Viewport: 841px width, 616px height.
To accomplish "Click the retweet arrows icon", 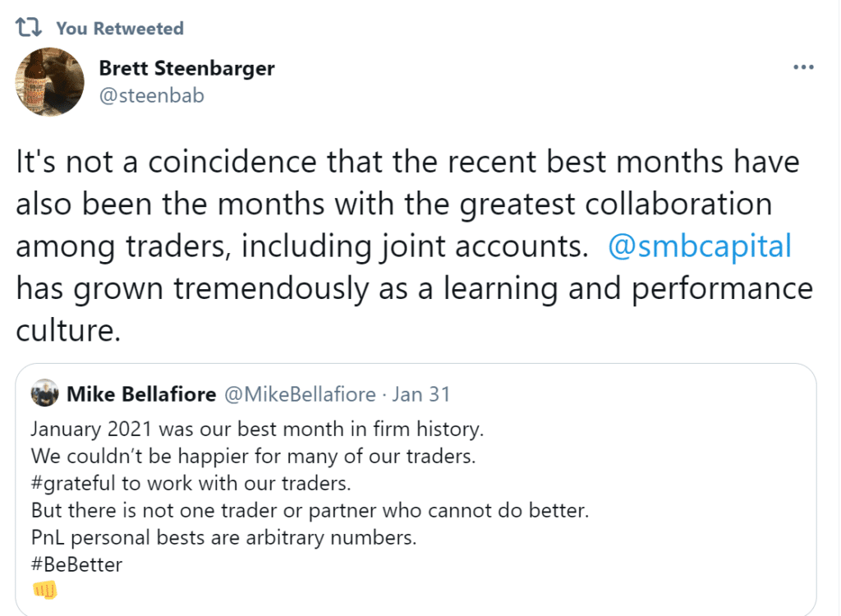I will coord(29,27).
